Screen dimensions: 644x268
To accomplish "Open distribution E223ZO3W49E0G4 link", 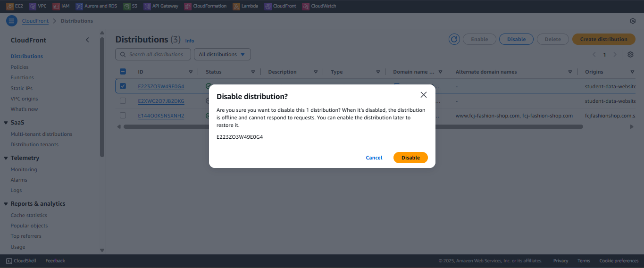I will click(161, 86).
